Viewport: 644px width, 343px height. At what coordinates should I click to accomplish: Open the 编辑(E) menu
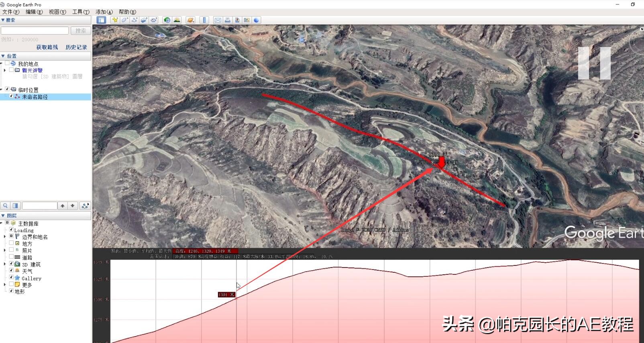(x=34, y=12)
